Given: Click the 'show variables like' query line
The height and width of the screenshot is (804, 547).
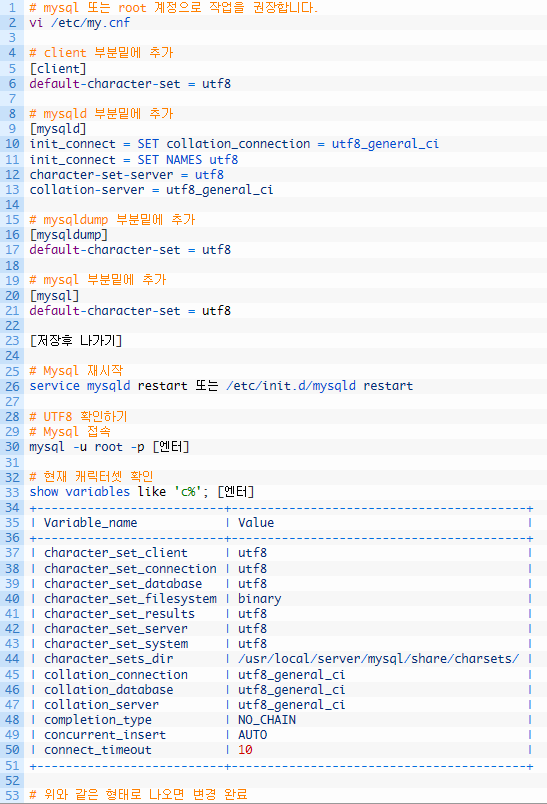Looking at the screenshot, I should click(142, 492).
